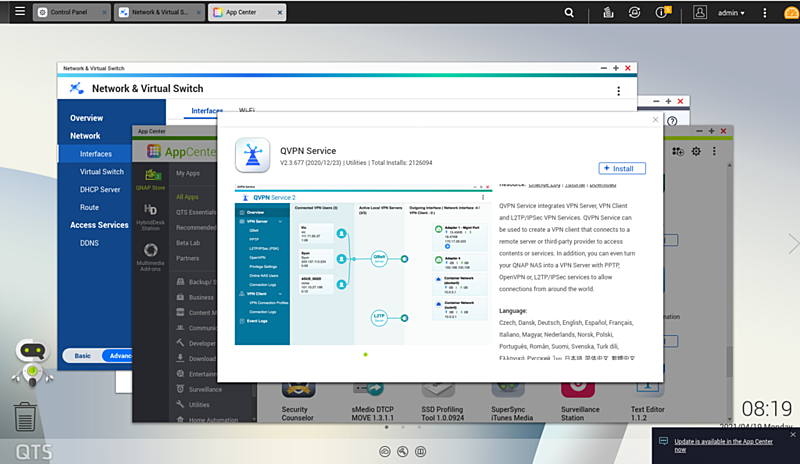Click the Qboost robot desktop icon
This screenshot has height=464, width=800.
pyautogui.click(x=32, y=362)
